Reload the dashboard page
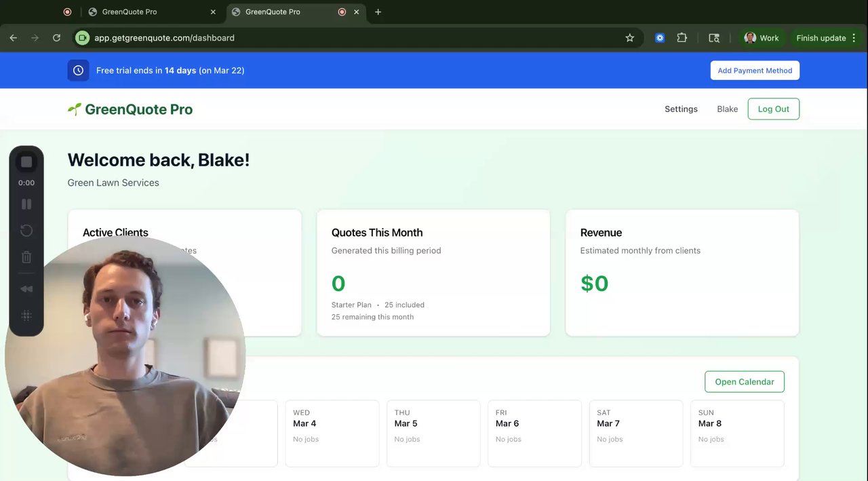 coord(56,38)
